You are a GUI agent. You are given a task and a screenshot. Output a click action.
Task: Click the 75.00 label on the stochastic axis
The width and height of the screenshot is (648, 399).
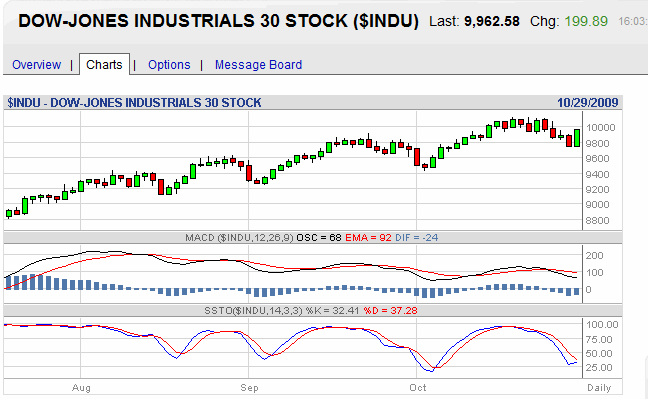599,339
